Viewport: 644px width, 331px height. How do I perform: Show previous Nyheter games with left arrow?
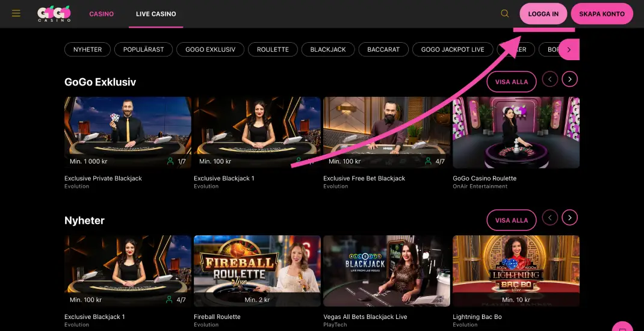550,217
